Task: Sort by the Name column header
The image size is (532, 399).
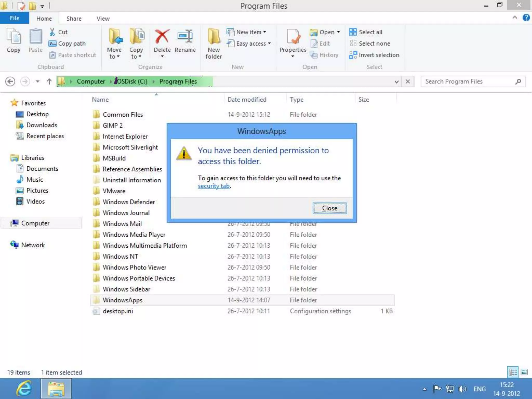Action: [100, 99]
